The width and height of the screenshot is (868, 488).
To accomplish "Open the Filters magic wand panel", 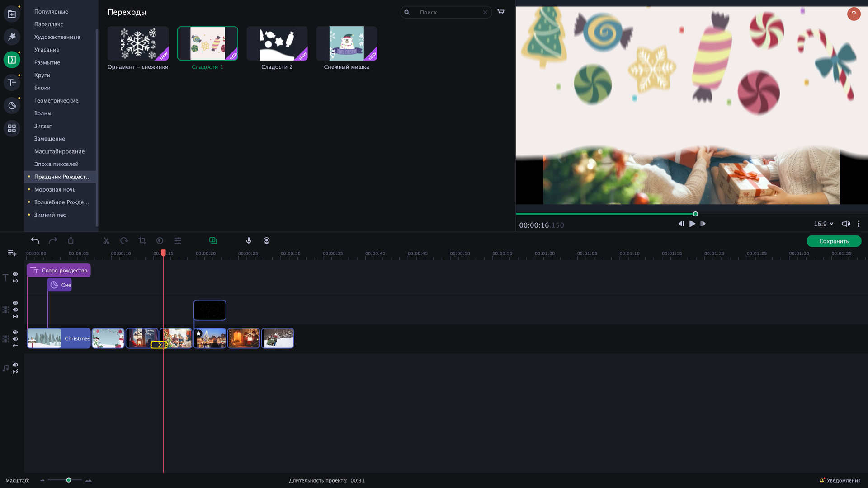I will tap(12, 37).
